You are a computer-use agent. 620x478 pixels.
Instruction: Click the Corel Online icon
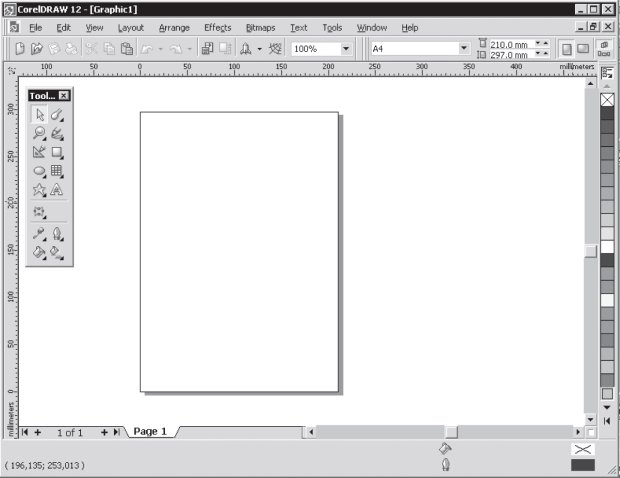pos(275,49)
